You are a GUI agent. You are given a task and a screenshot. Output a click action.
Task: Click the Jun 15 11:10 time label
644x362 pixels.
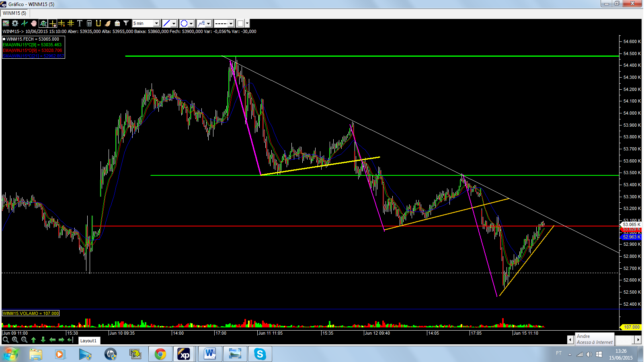[x=526, y=333]
